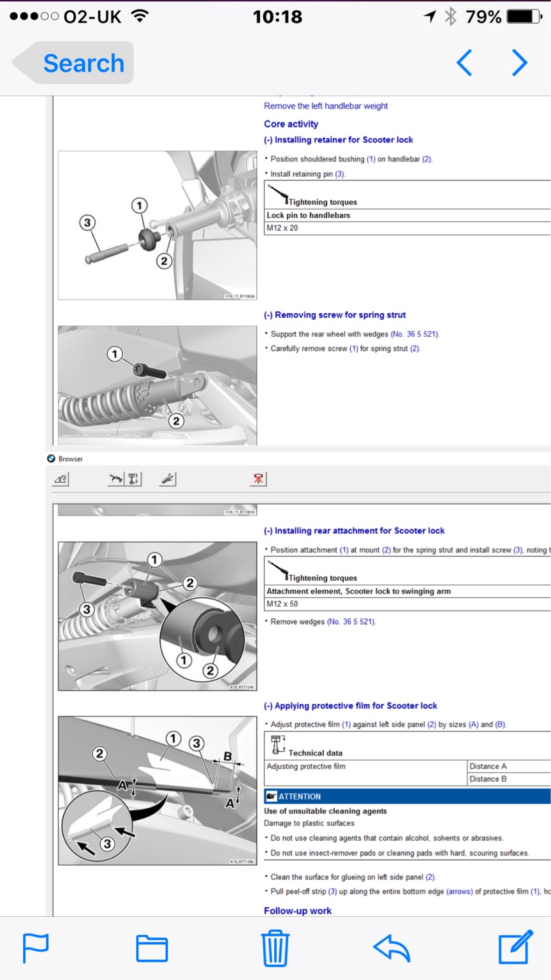The image size is (551, 980).
Task: Click the handlebar retaining pin diagram
Action: click(158, 225)
